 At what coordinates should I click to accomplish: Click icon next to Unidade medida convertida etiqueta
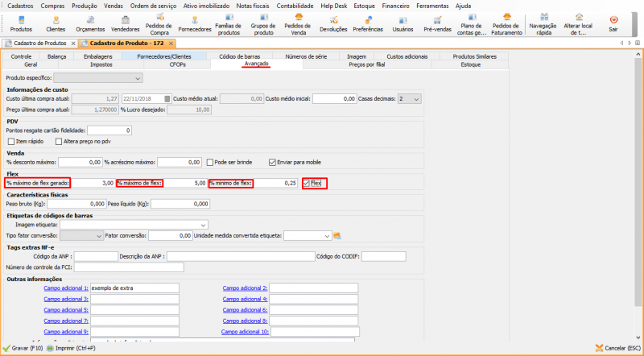[337, 235]
